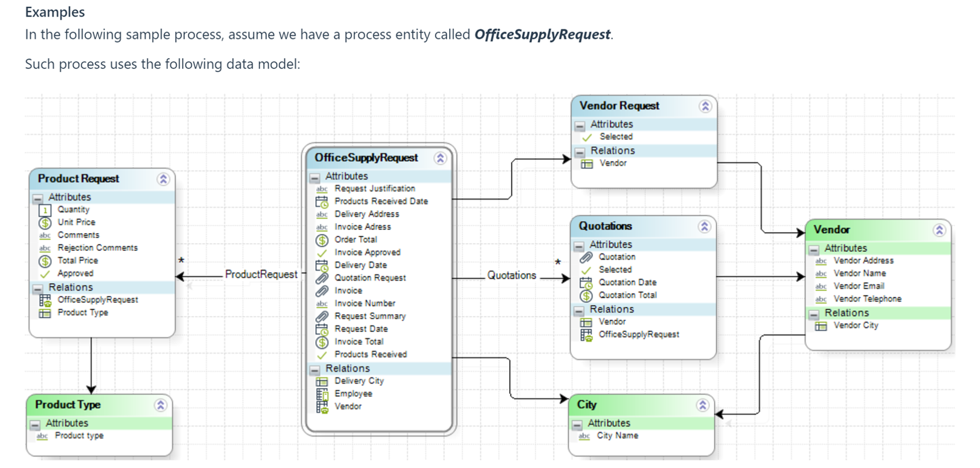980x468 pixels.
Task: Select OfficeSupplyRequest relation in Quotations
Action: pyautogui.click(x=639, y=335)
